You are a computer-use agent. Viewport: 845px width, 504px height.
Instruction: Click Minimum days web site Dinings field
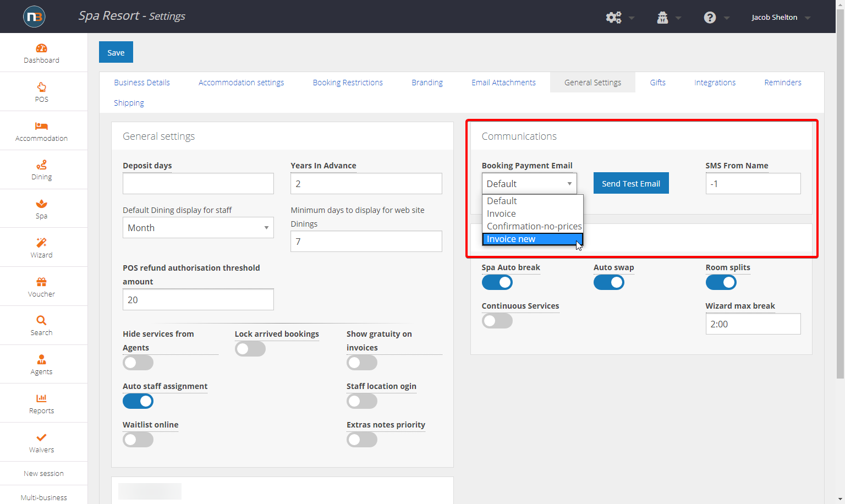(366, 242)
